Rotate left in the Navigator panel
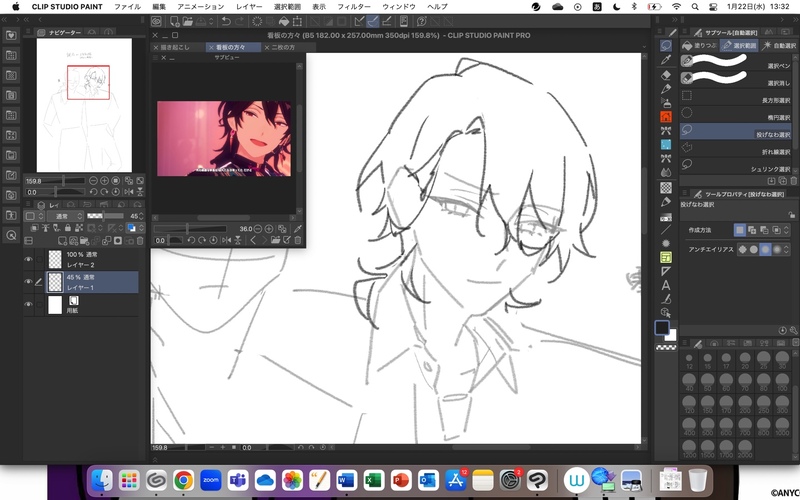 tap(93, 192)
